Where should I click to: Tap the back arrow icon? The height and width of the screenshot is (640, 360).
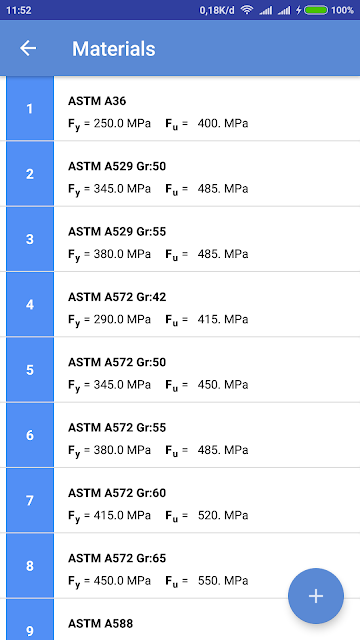28,49
